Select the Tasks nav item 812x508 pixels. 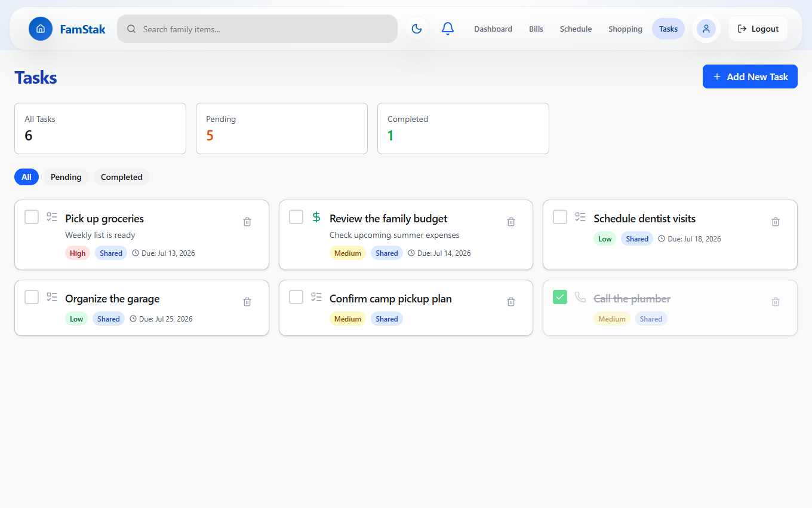pos(668,29)
